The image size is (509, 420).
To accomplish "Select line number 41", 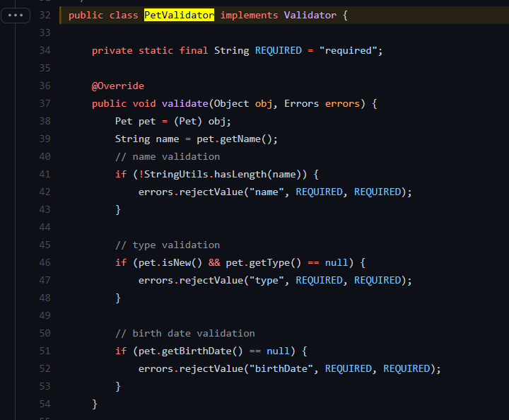I will tap(45, 175).
